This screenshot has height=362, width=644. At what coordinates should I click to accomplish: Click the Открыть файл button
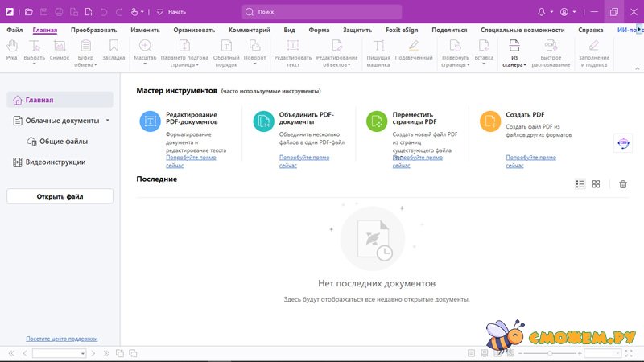coord(60,196)
